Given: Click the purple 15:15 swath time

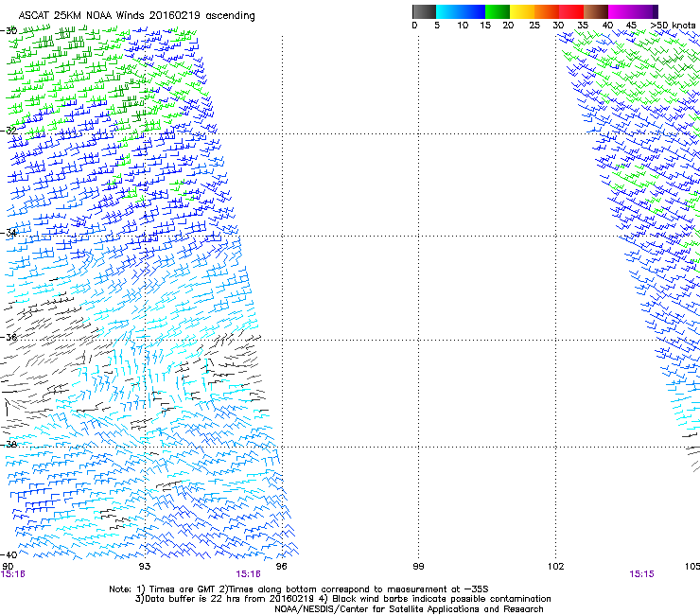Looking at the screenshot, I should [641, 574].
